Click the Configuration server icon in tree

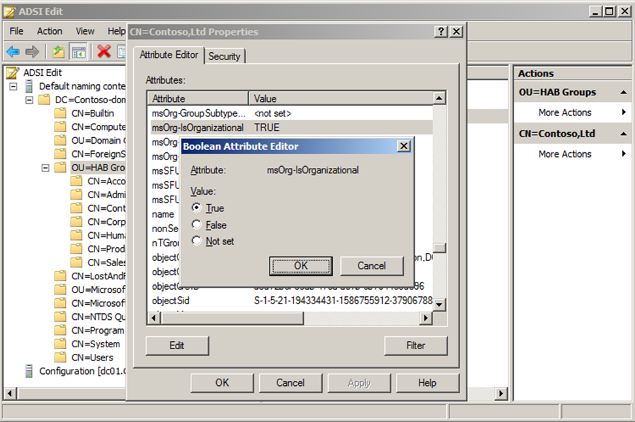[x=29, y=371]
